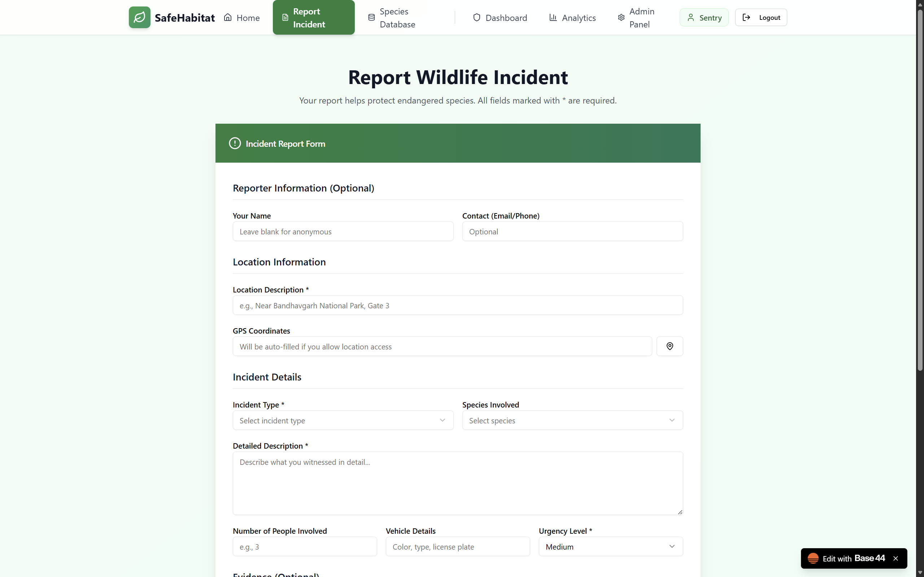Click the Detailed Description text area
Viewport: 924px width, 577px height.
pos(457,483)
